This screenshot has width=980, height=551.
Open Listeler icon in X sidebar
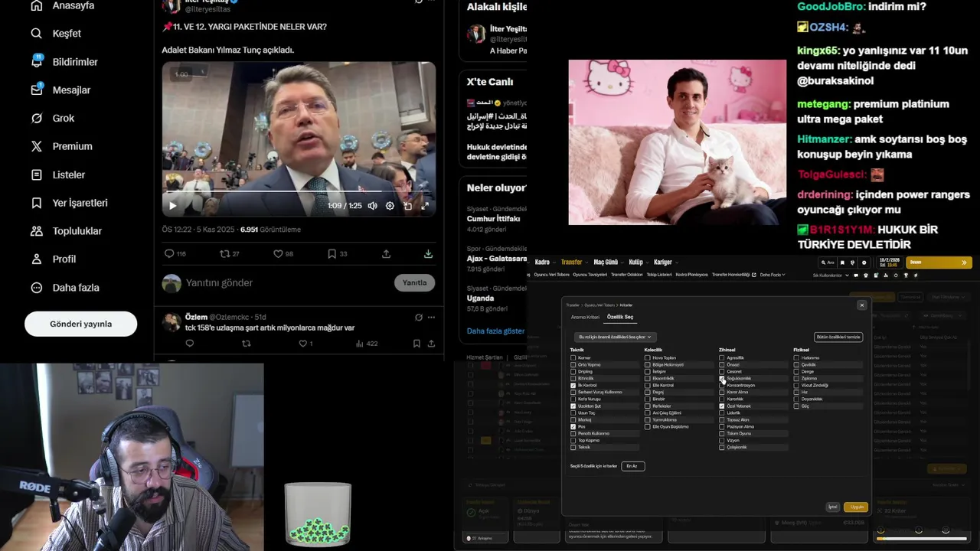pyautogui.click(x=36, y=174)
